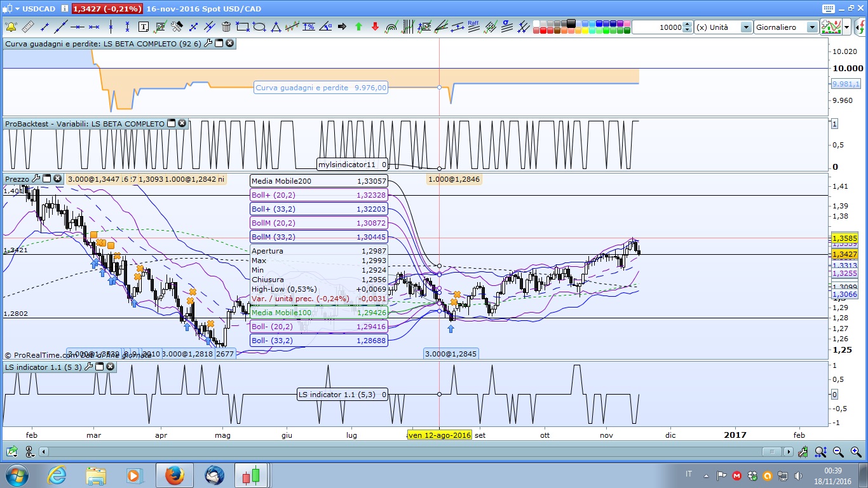Select the Raff regression channel tool
The width and height of the screenshot is (868, 488).
[473, 27]
